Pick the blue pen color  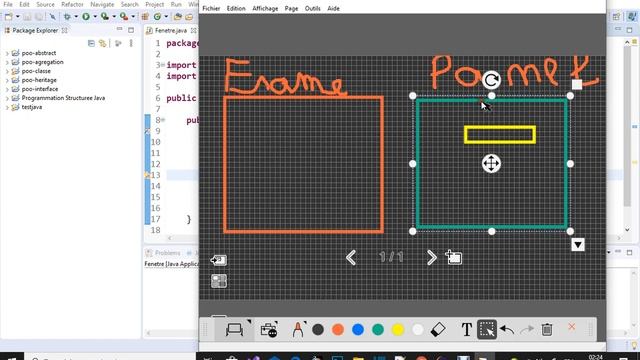tap(358, 329)
